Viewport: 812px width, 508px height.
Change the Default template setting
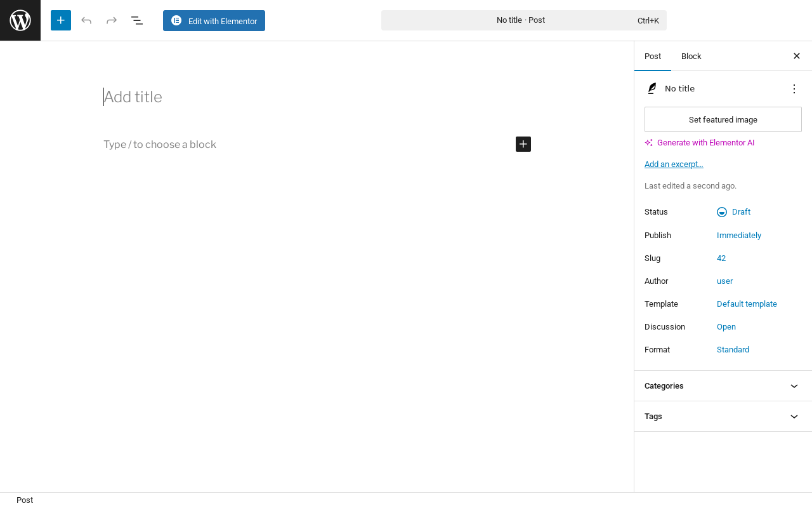(x=747, y=304)
